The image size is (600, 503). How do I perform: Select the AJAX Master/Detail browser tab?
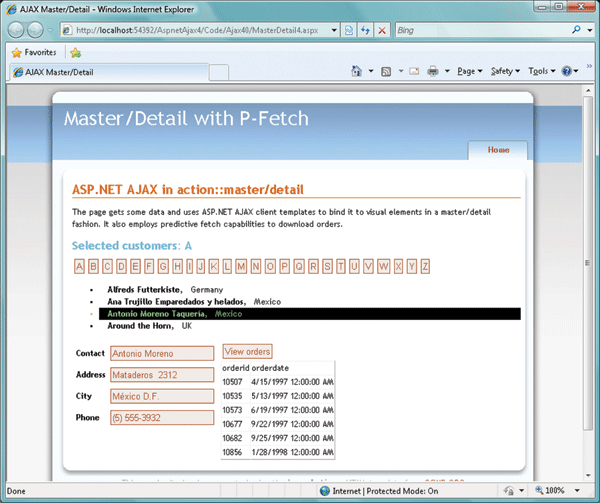coord(108,72)
